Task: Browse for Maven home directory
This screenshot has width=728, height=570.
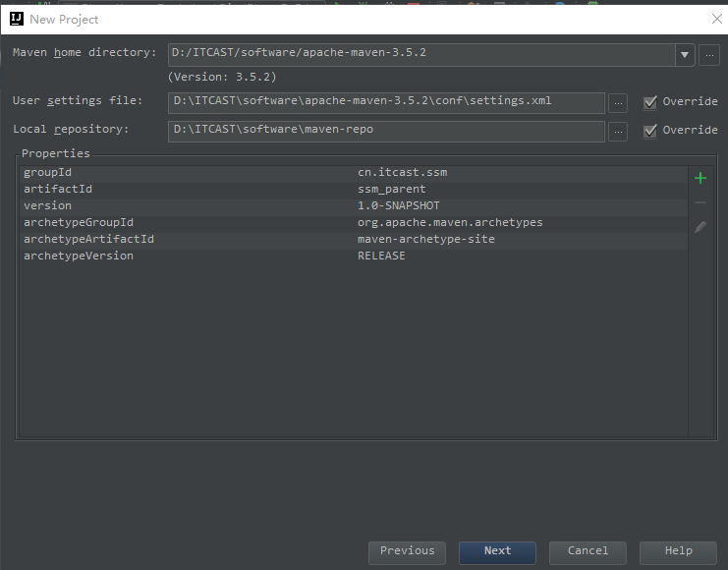Action: point(709,55)
